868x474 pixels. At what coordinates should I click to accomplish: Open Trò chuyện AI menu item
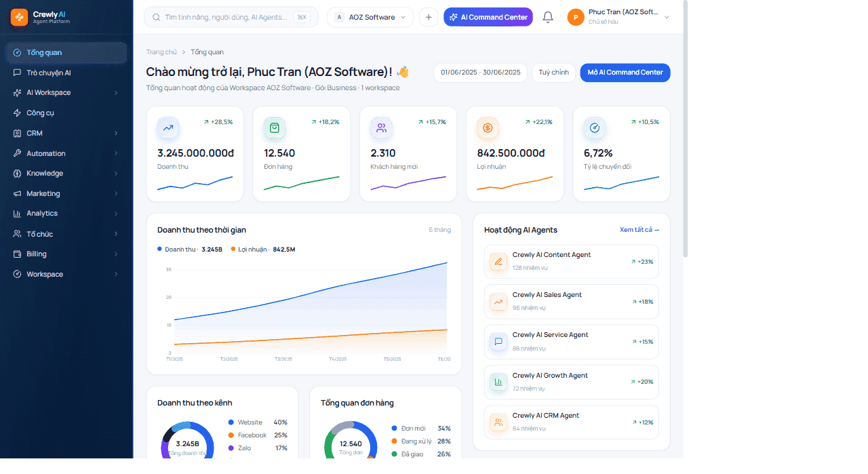(x=66, y=73)
